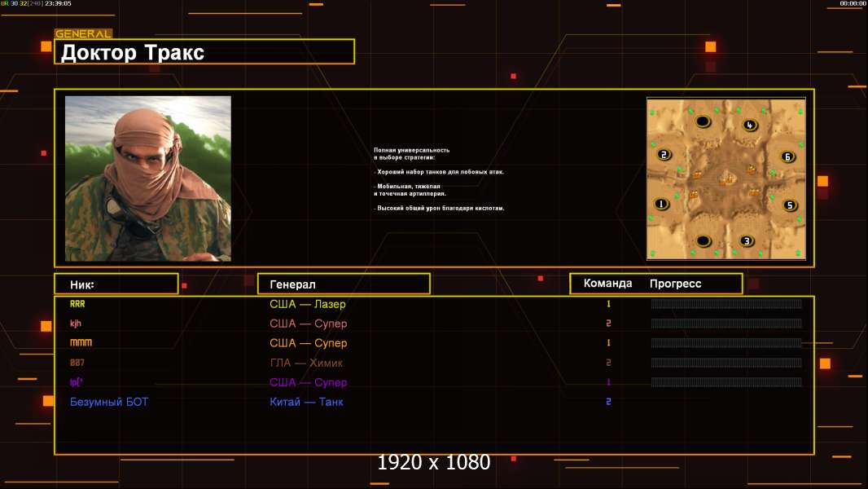Screen dimensions: 868x489
Task: Select the Генерал column header
Action: 344,284
